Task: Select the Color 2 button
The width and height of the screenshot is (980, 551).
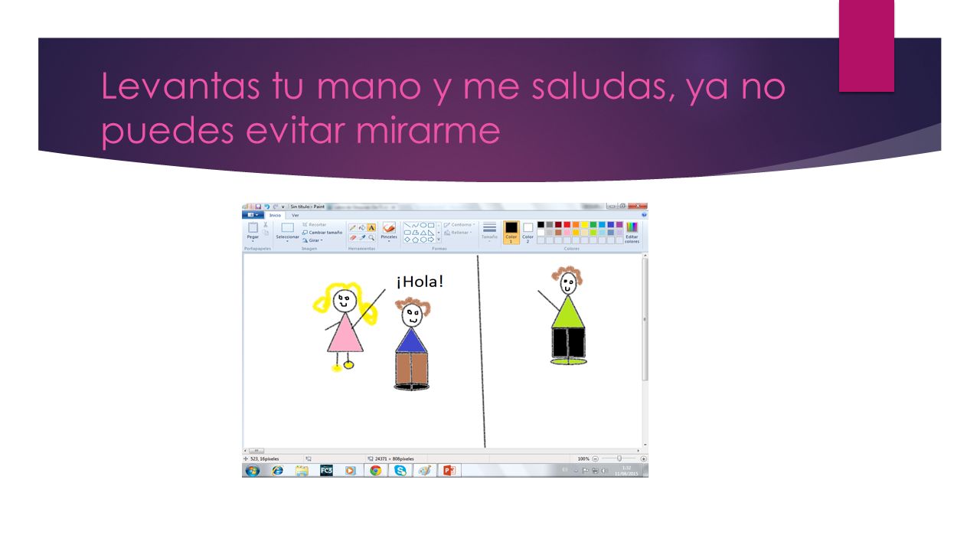Action: coord(528,232)
